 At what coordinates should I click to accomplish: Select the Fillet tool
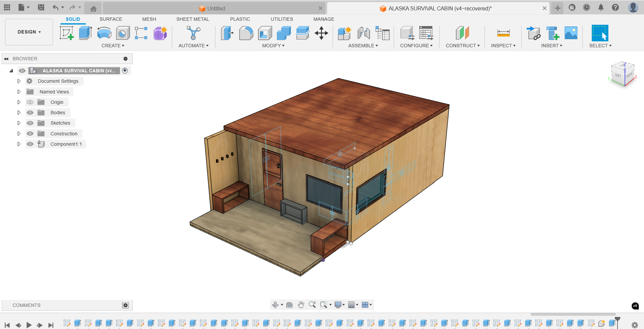tap(246, 33)
